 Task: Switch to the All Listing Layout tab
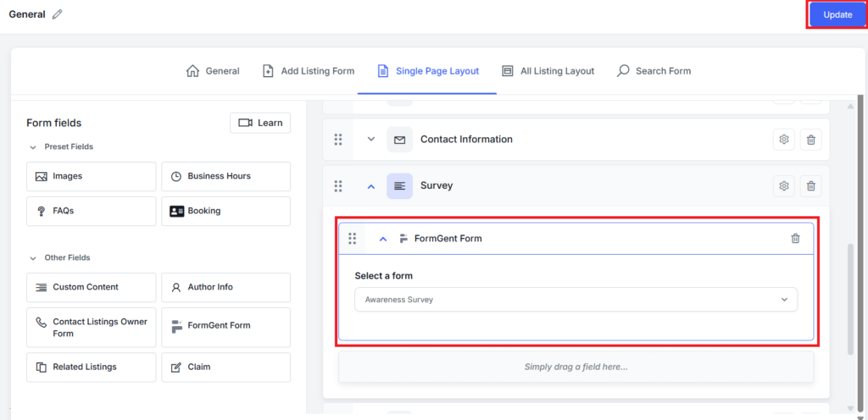click(548, 71)
